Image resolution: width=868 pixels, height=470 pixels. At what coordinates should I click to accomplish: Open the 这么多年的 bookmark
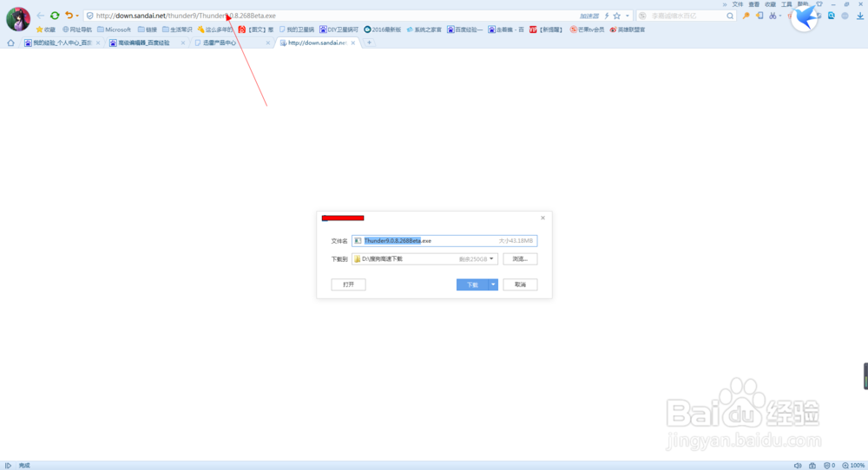pos(214,29)
